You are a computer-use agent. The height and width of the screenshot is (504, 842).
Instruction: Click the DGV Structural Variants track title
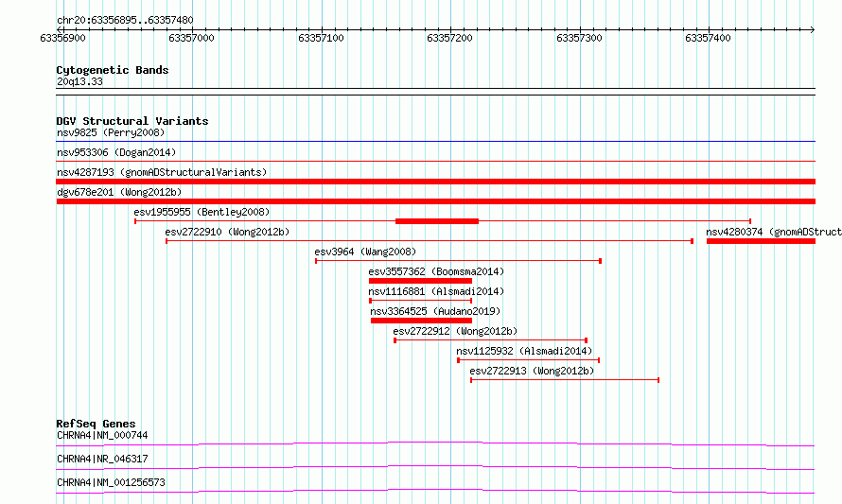[x=132, y=121]
